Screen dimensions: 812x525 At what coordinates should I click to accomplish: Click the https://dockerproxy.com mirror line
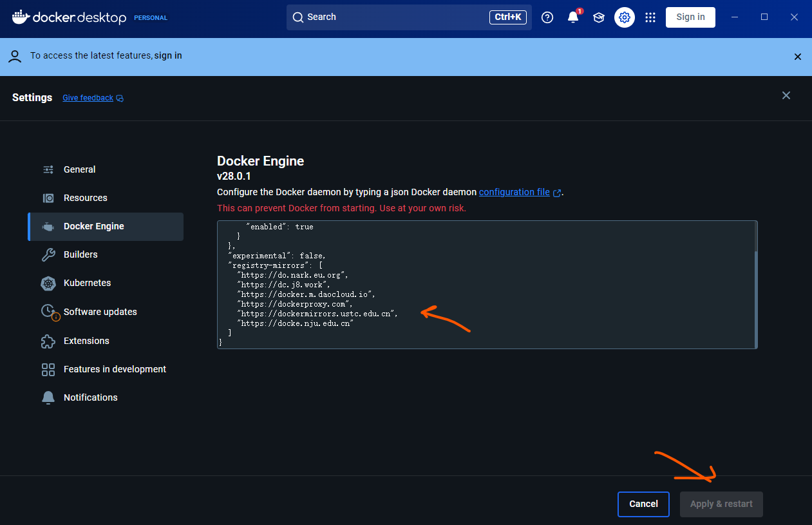pos(295,304)
